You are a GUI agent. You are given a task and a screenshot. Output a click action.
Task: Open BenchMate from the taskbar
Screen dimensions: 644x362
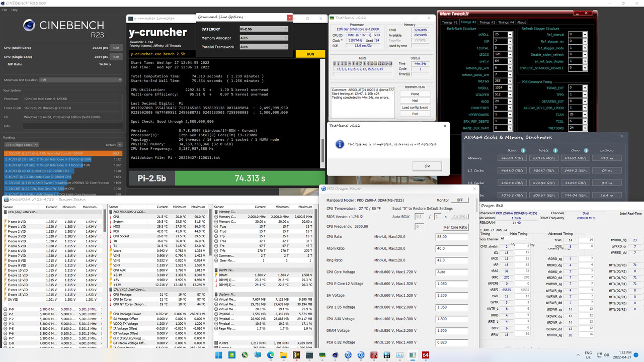tap(296, 355)
